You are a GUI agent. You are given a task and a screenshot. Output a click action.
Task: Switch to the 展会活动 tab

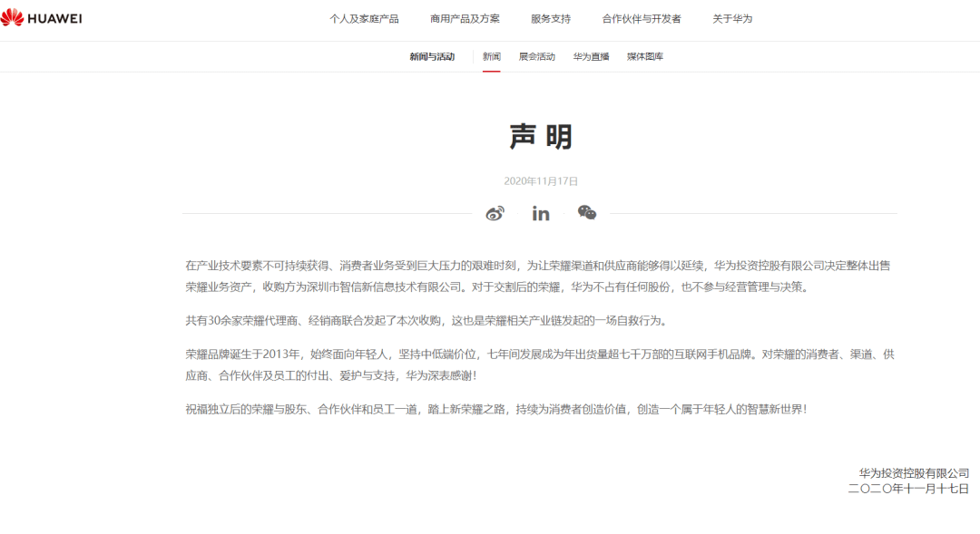point(537,55)
